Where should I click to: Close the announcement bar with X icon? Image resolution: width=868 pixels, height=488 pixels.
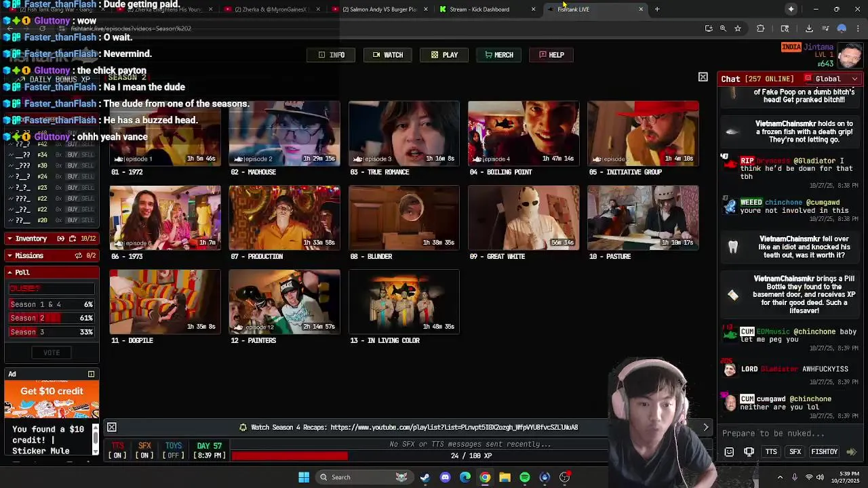[112, 427]
